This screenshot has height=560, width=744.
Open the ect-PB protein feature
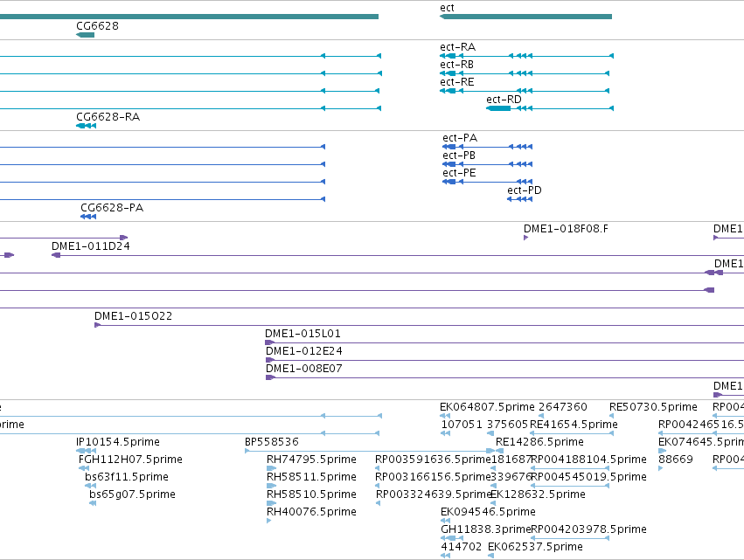pos(487,164)
